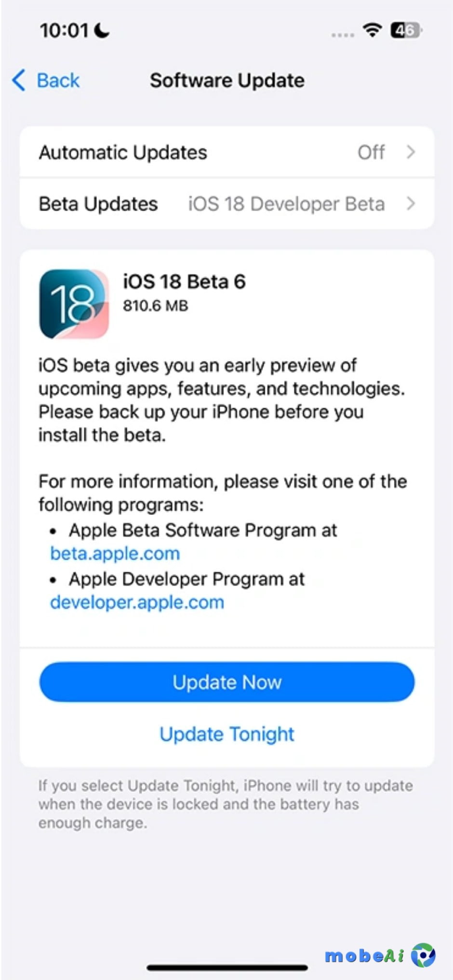This screenshot has height=980, width=453.
Task: Tap the back chevron arrow icon
Action: [18, 80]
